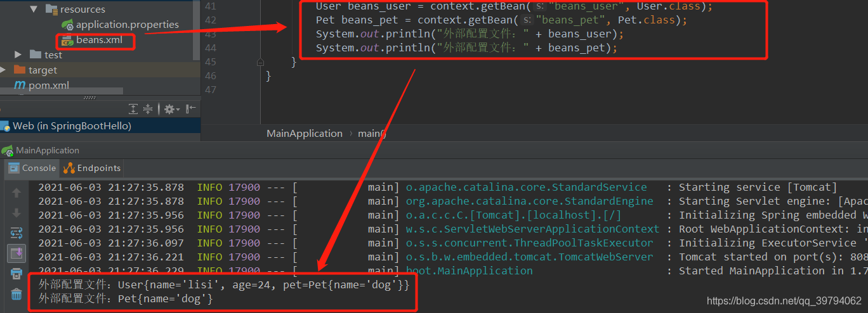Select the resources folder
Screen dimensions: 868x313
point(82,10)
